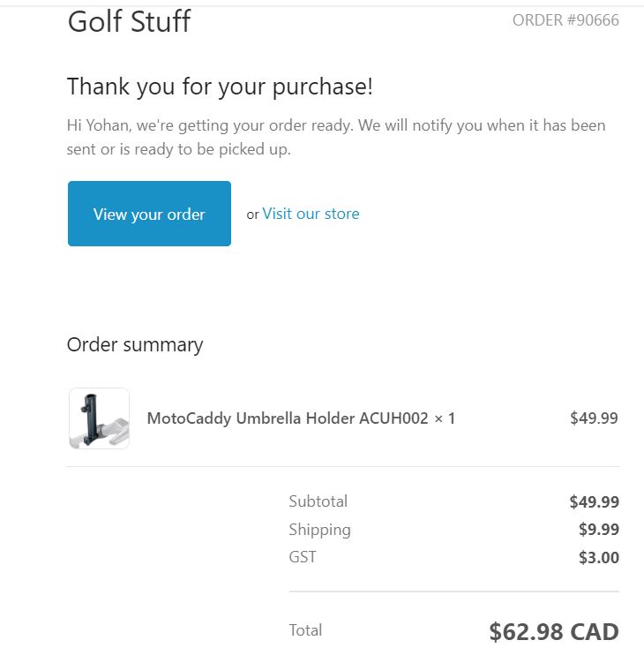Click the umbrella holder product thumbnail
The width and height of the screenshot is (644, 663).
[100, 418]
